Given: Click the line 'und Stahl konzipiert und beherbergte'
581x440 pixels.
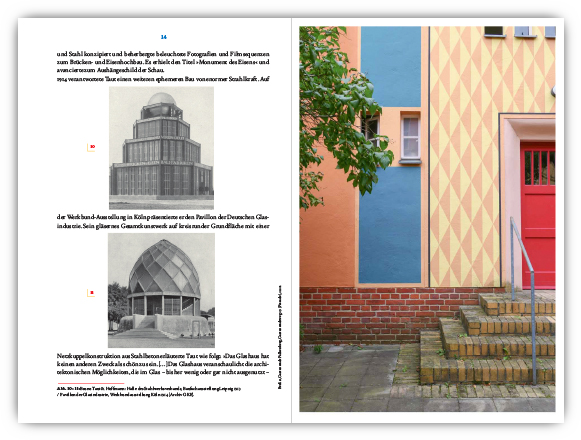Looking at the screenshot, I should tap(163, 54).
